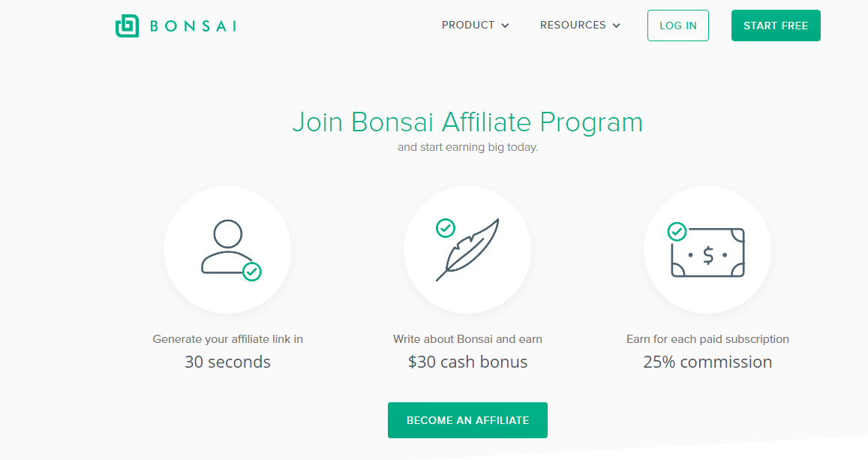
Task: Click the checkmark badge on the person icon
Action: coord(251,272)
